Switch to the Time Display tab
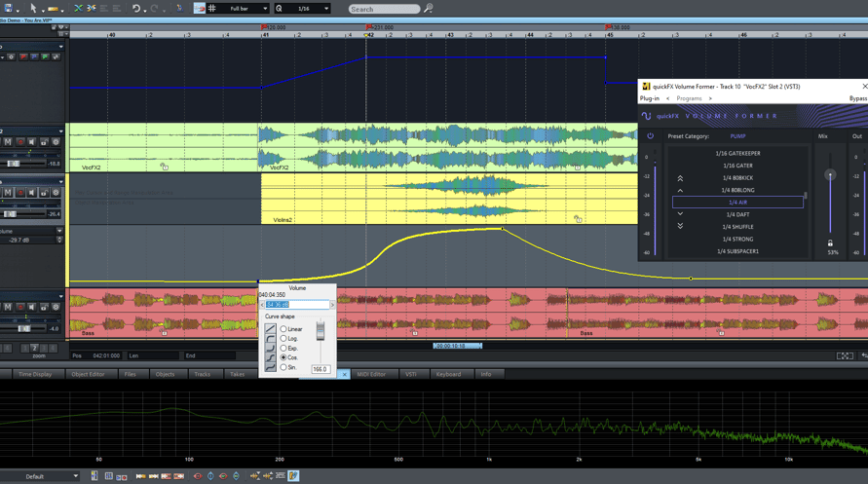This screenshot has width=868, height=484. tap(35, 375)
